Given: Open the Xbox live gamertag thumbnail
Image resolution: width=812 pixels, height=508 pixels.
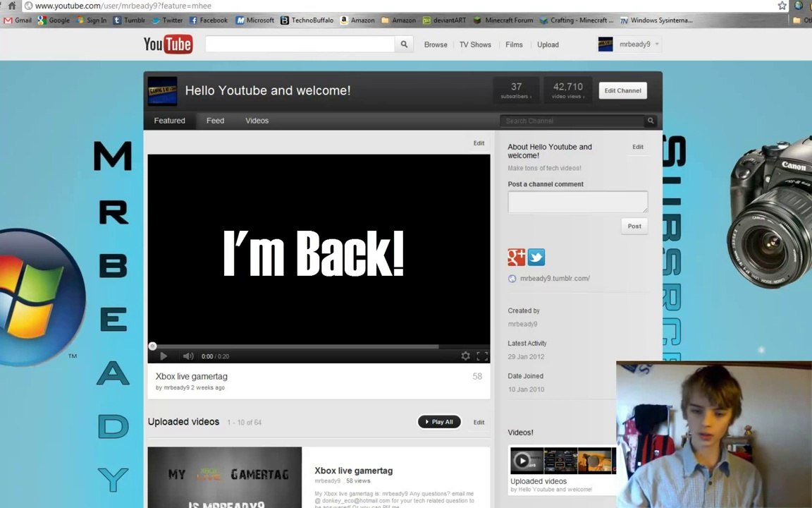Looking at the screenshot, I should click(225, 478).
